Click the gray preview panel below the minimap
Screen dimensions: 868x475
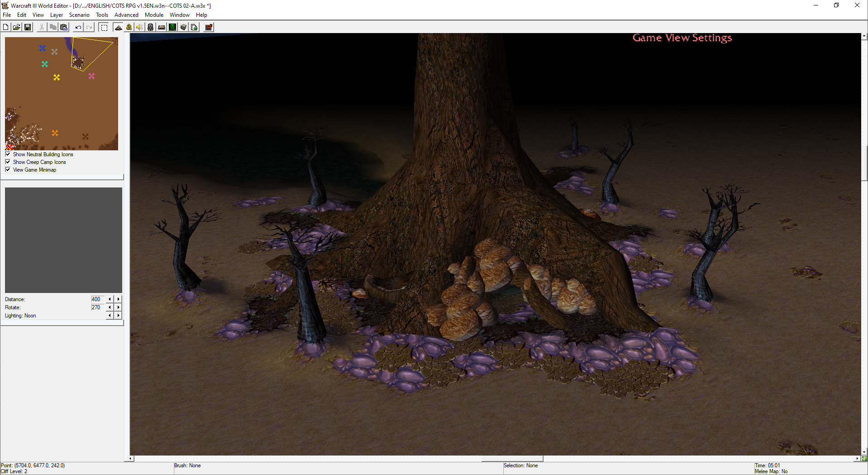[63, 240]
